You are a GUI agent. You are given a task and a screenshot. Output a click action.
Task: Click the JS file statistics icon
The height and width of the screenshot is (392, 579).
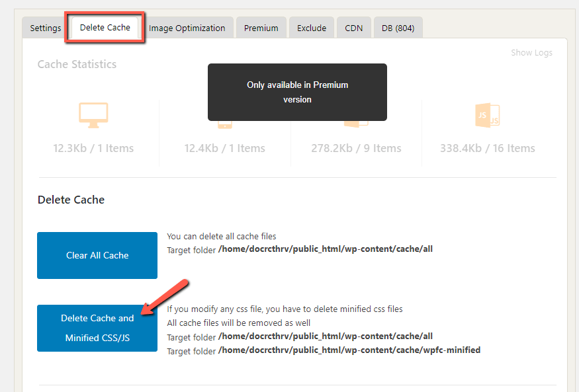tap(487, 116)
